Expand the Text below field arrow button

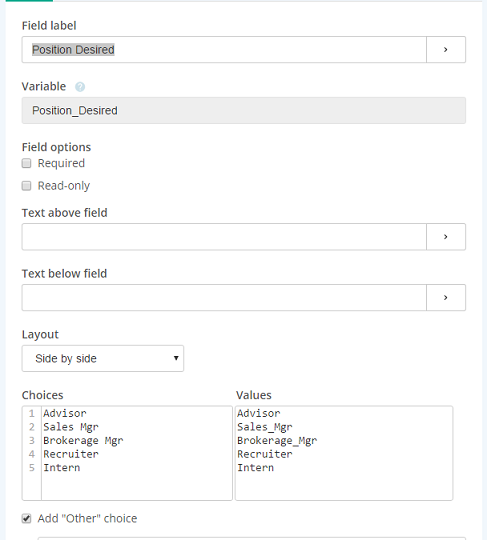[446, 298]
